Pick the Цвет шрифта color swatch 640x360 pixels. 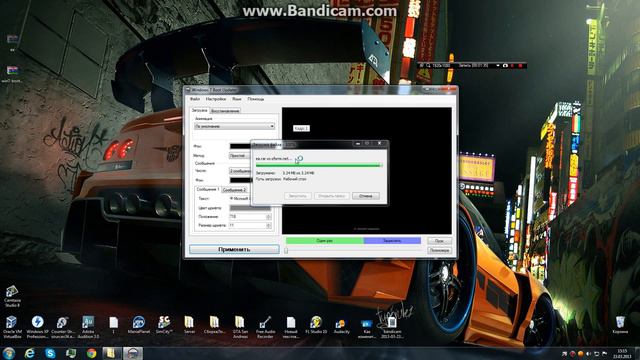pos(250,208)
